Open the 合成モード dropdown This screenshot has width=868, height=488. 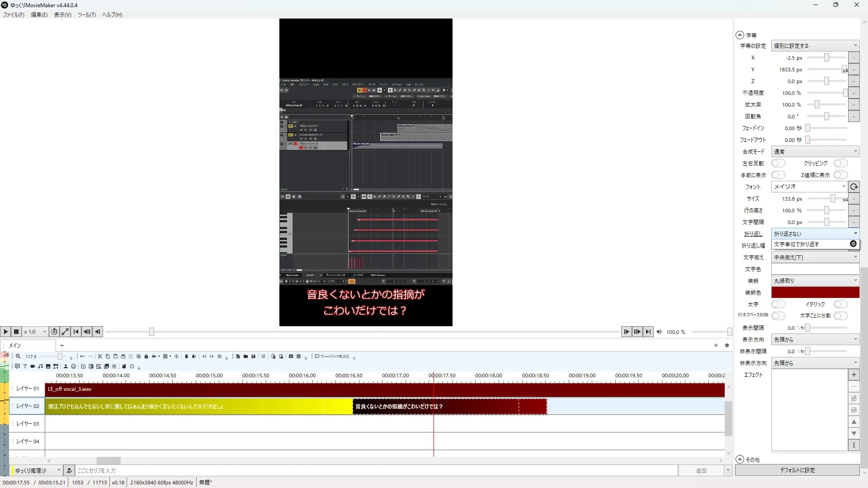(x=815, y=151)
